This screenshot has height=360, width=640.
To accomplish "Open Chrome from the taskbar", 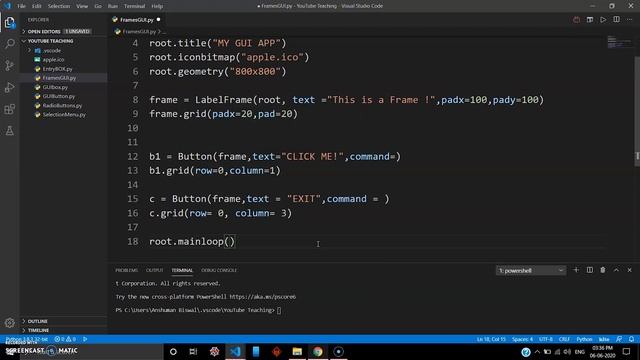I will [318, 351].
